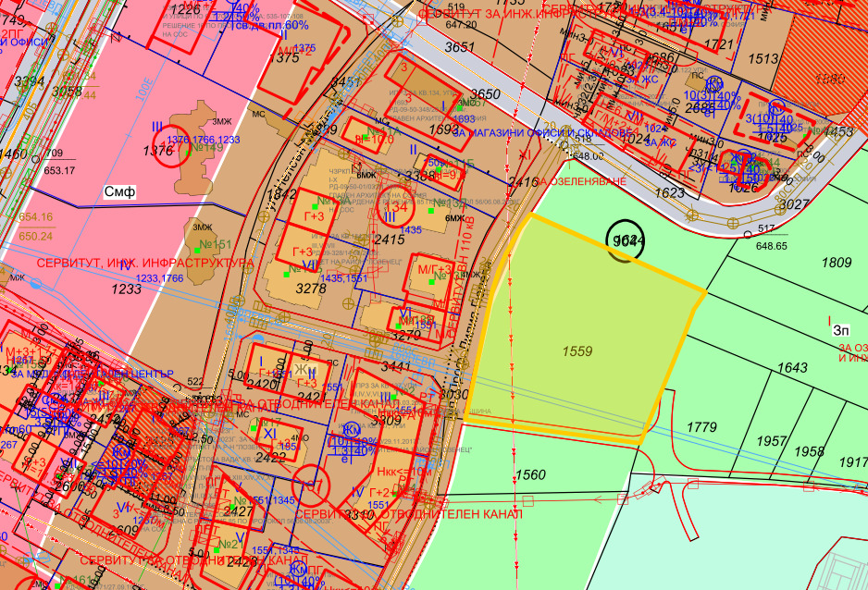Click the red circled 34 block marker
The height and width of the screenshot is (590, 868).
[396, 208]
